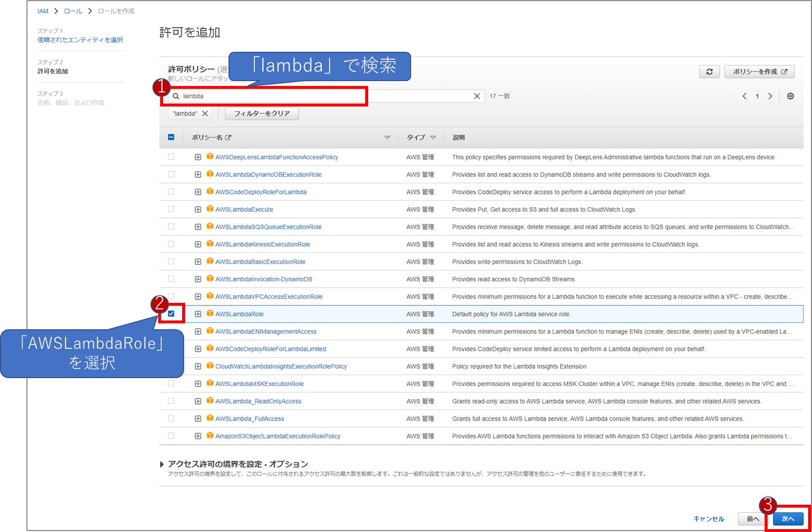Check the AWSLambdaBasicExecutionRole checkbox

point(171,261)
